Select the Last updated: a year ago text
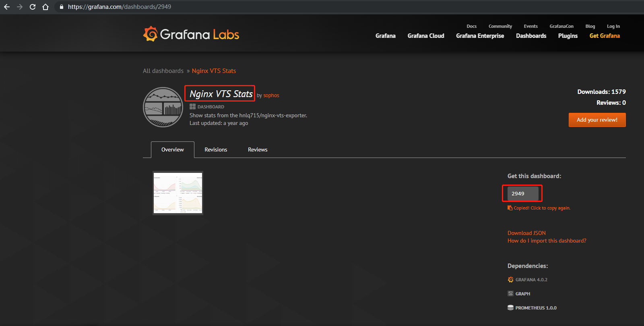The width and height of the screenshot is (644, 326). [219, 123]
